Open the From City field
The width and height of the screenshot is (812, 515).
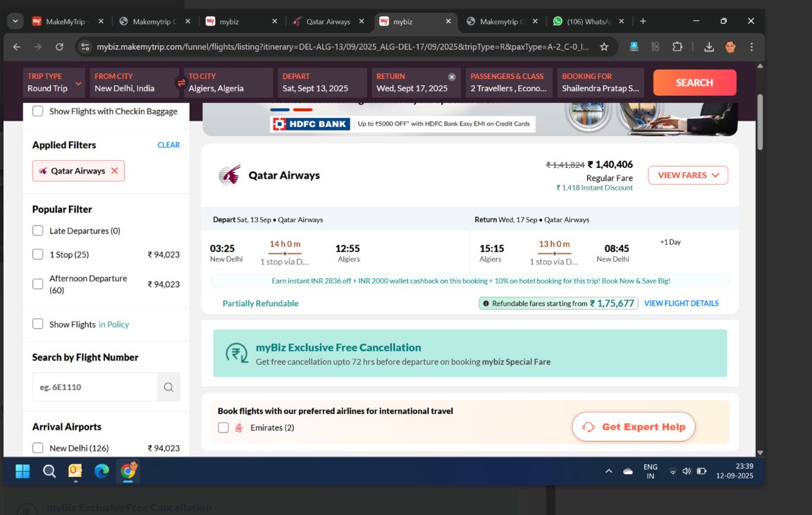tap(134, 83)
